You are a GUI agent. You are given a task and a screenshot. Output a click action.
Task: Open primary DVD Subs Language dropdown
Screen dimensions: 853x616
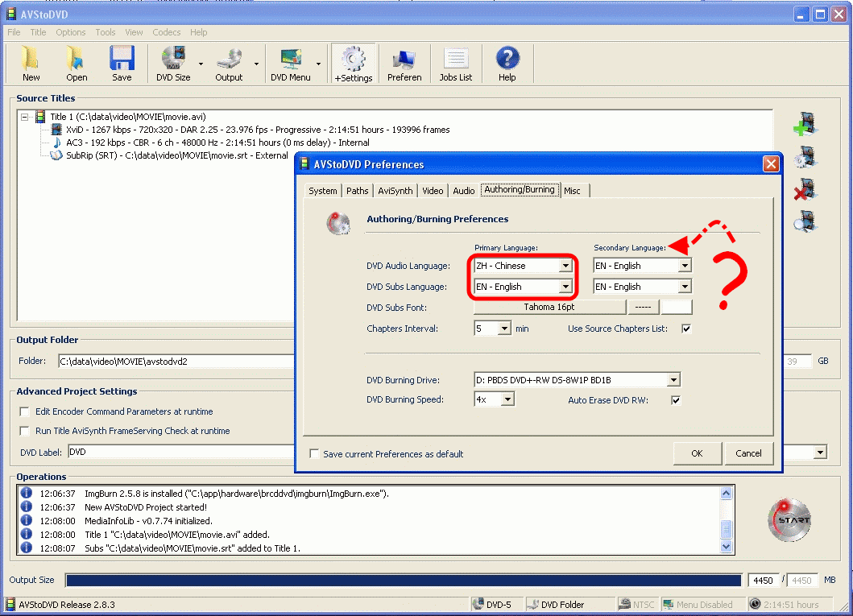click(565, 286)
